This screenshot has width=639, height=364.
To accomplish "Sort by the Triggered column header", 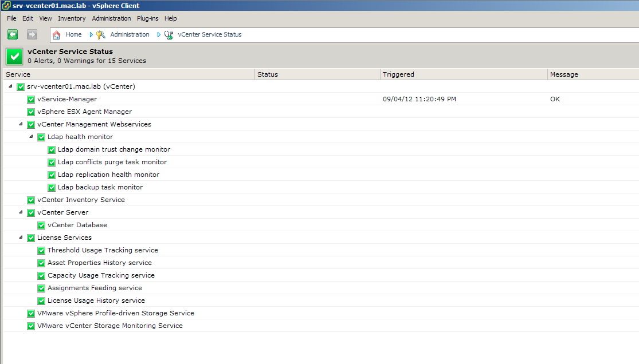I will pyautogui.click(x=464, y=74).
